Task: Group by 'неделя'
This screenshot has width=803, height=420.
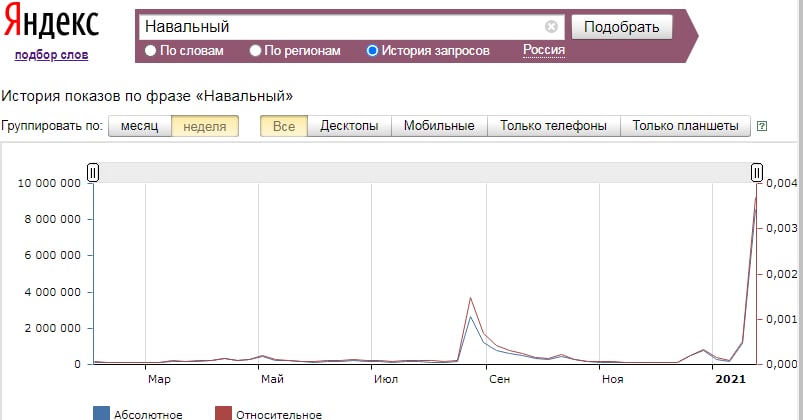Action: coord(204,126)
